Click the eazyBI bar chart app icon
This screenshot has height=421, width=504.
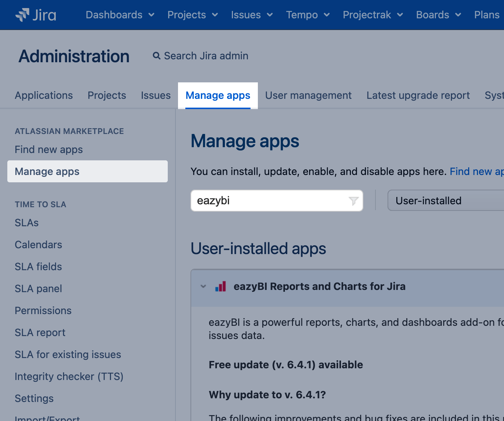pos(220,286)
